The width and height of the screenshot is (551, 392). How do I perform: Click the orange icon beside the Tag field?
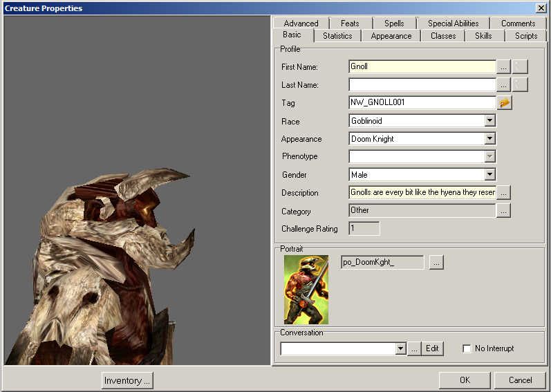505,102
